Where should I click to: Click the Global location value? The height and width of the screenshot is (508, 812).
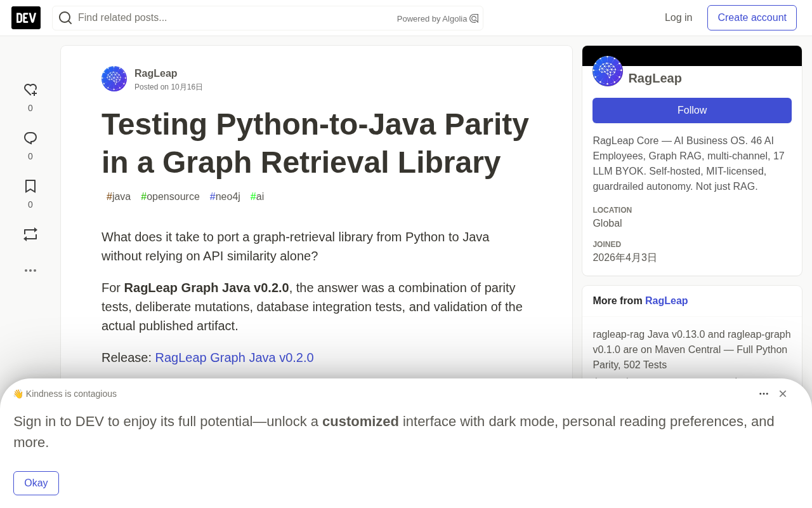point(607,224)
